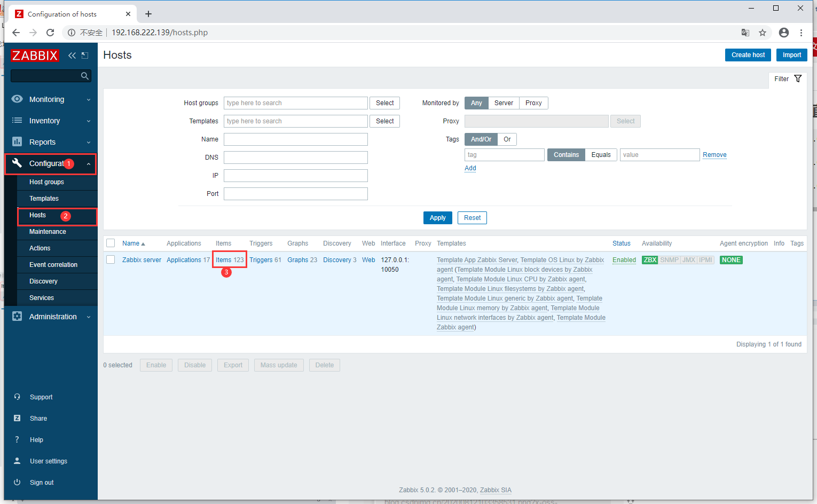Select Server for Monitored by
The image size is (817, 504).
504,103
